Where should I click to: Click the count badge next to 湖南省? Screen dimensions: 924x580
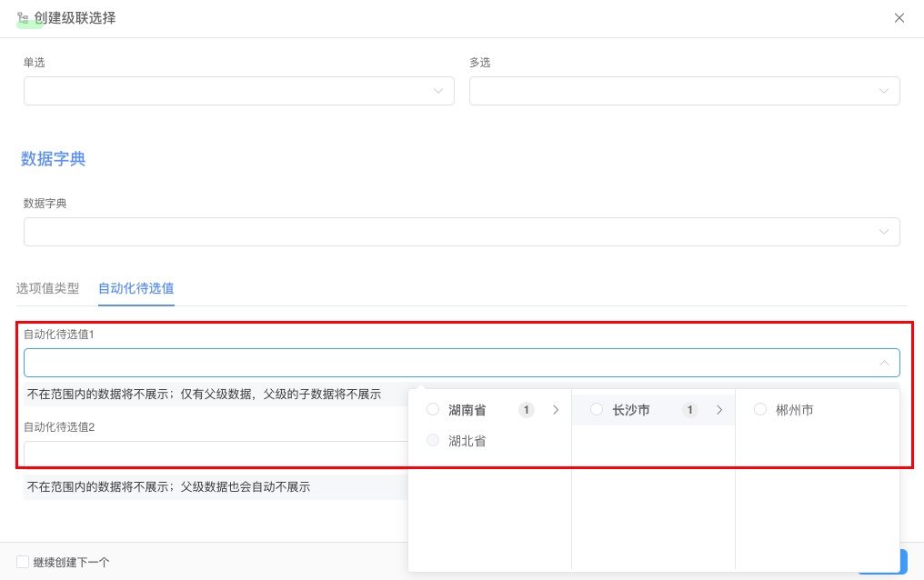(x=526, y=409)
